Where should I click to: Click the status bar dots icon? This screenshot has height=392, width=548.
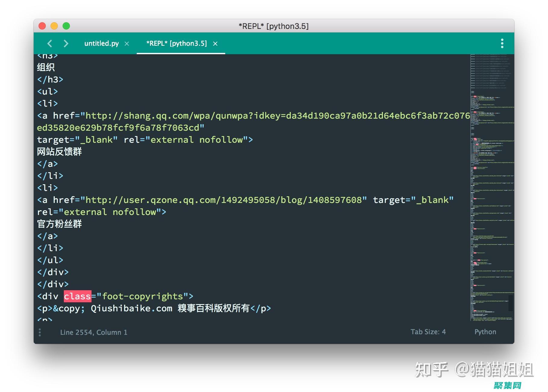point(40,332)
